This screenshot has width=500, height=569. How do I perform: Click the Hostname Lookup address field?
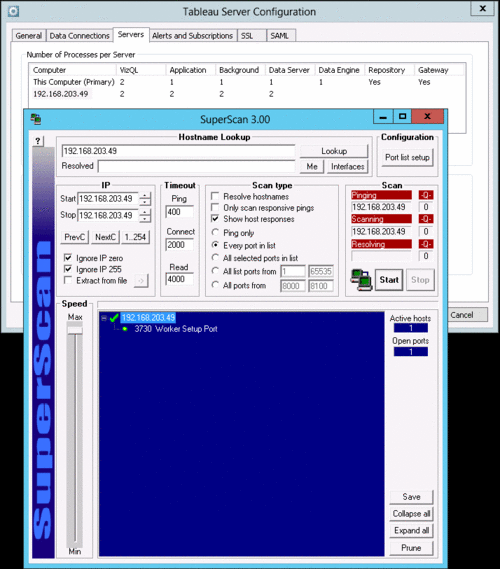(x=178, y=151)
